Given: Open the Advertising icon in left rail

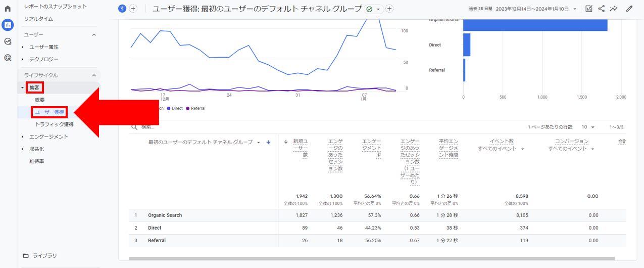Looking at the screenshot, I should 8,58.
